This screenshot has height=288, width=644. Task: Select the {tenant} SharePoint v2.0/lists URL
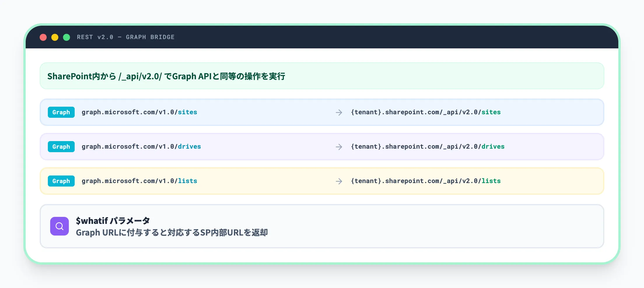point(426,181)
